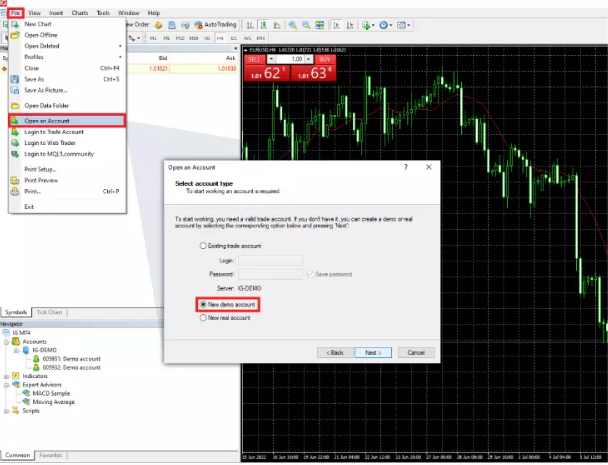Tile chart windows using grid icon
Image resolution: width=608 pixels, height=465 pixels.
(320, 25)
